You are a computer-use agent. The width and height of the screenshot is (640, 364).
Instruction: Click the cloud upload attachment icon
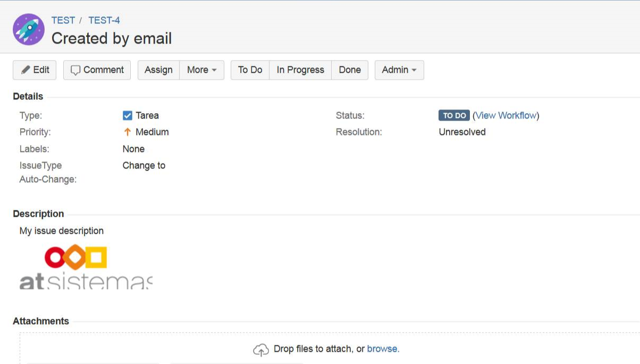260,350
